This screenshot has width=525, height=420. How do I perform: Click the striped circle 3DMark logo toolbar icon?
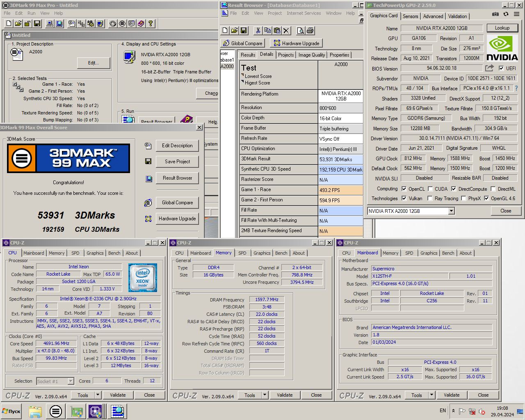point(122,24)
